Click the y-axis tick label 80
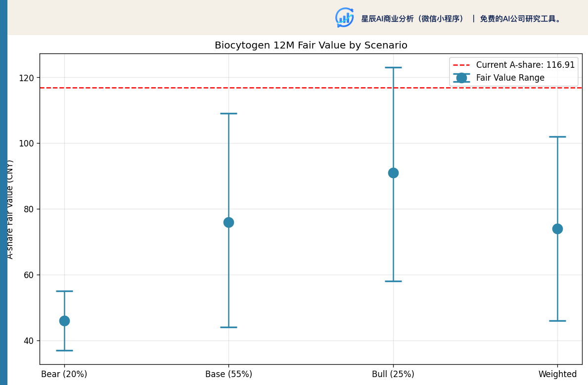Viewport: 588px width, 385px height. [x=29, y=209]
